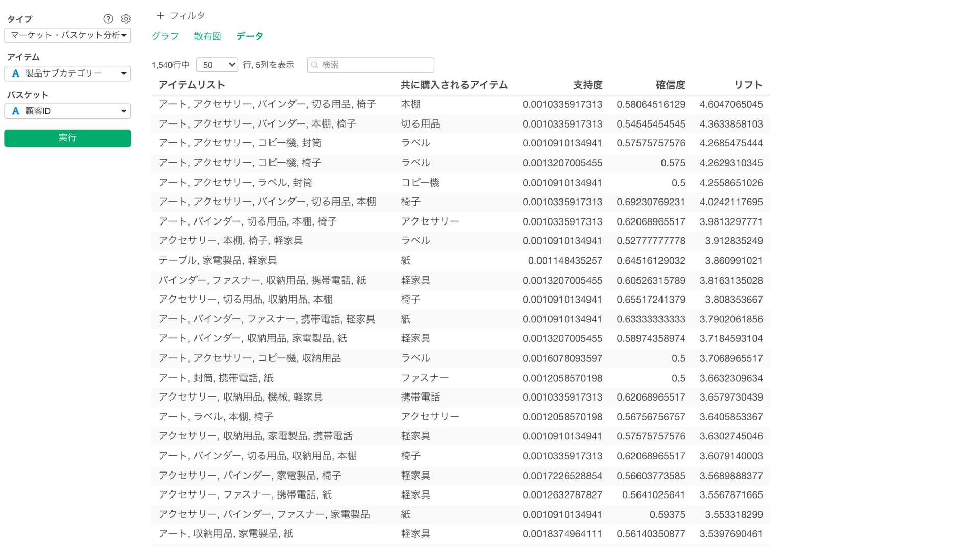Click the plus icon to add filter
The height and width of the screenshot is (547, 980).
pos(160,16)
